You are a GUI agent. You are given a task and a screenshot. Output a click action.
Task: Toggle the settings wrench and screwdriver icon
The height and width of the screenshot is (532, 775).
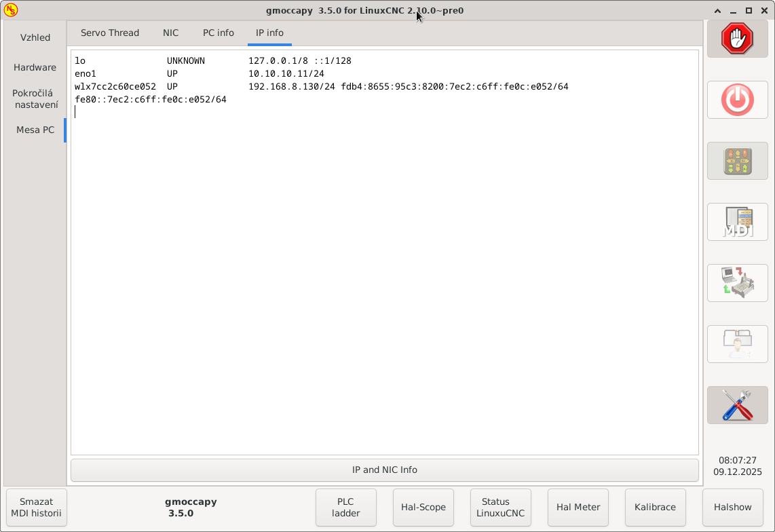(x=737, y=405)
